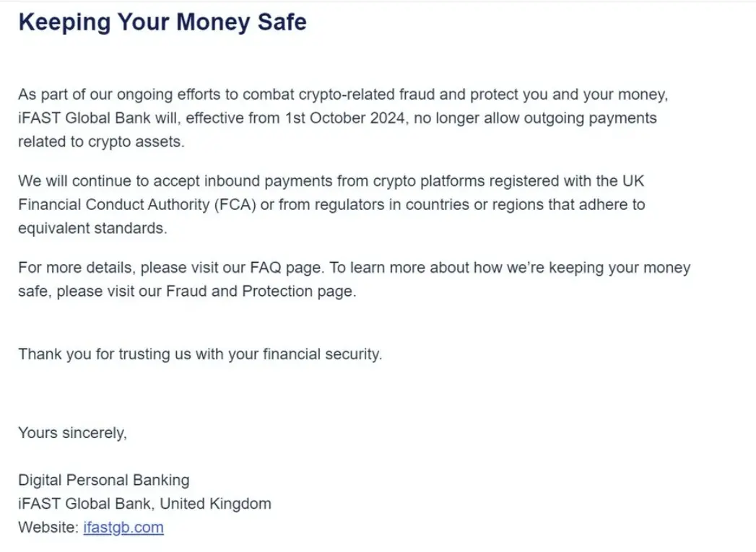This screenshot has width=756, height=552.
Task: Click the "Yours sincerely," closing line
Action: point(72,433)
